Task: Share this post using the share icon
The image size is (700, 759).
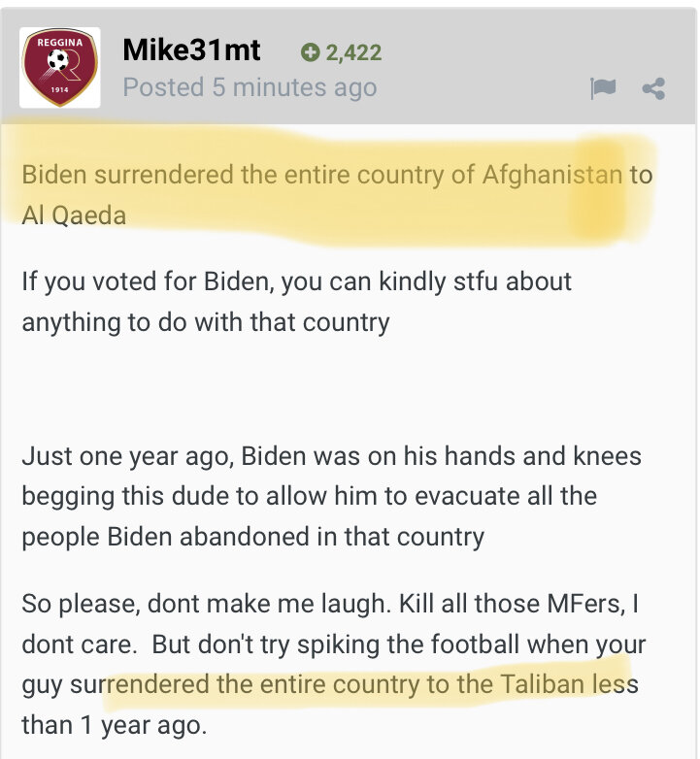Action: (653, 89)
